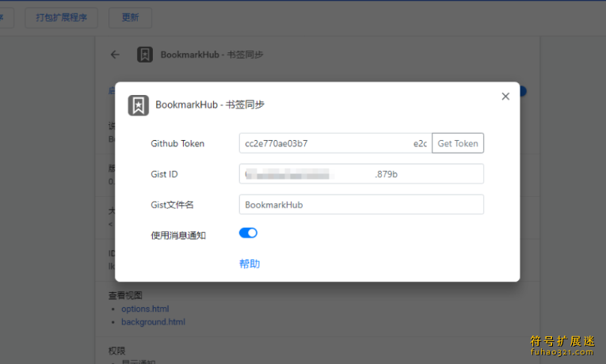Open options.html view link

pyautogui.click(x=145, y=309)
